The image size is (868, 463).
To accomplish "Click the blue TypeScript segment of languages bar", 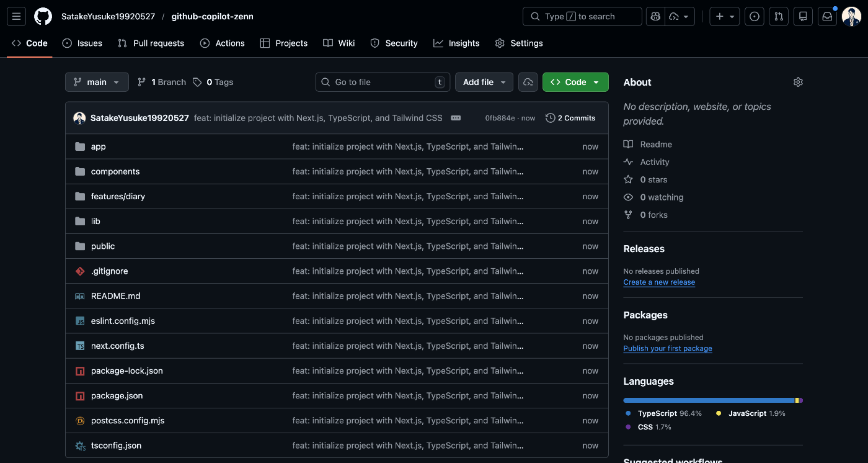I will pos(709,400).
